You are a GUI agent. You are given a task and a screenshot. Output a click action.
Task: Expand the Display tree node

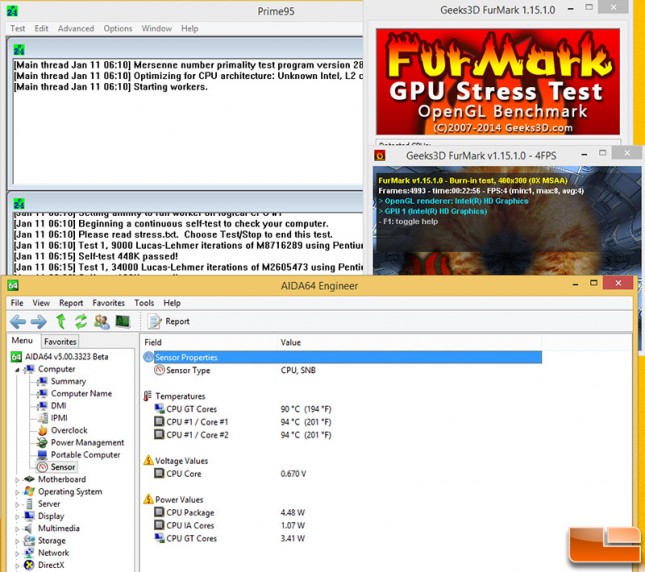click(17, 517)
